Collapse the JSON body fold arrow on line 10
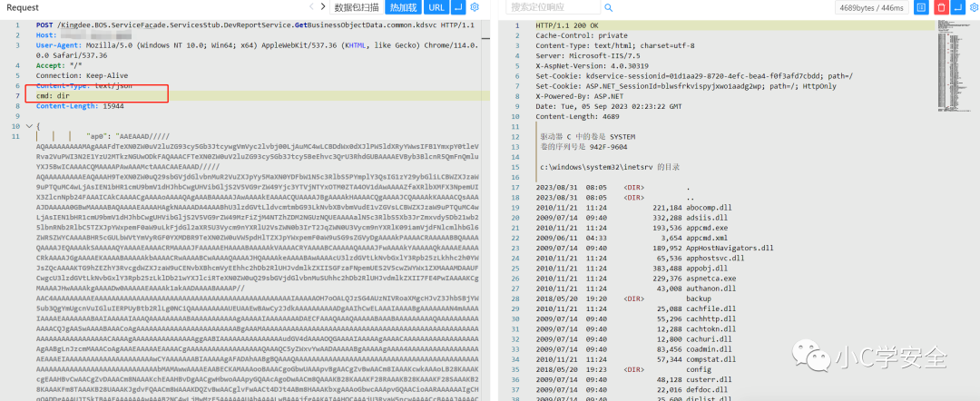980x401 pixels. click(x=29, y=127)
